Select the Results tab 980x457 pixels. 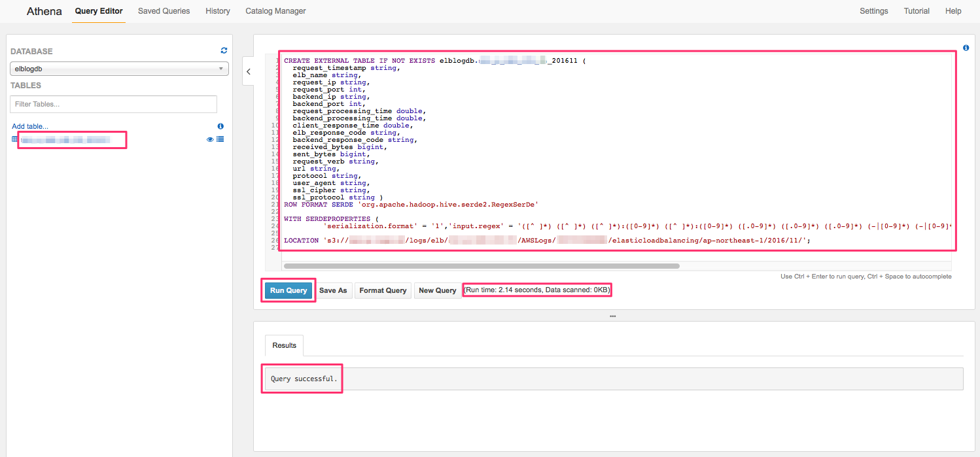click(283, 345)
